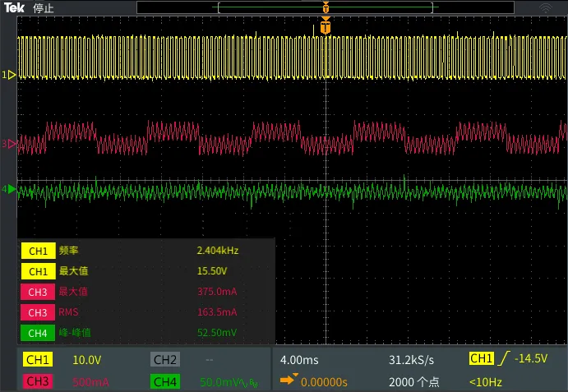Image resolution: width=568 pixels, height=392 pixels.
Task: Click the 375.0mA maximum value
Action: coord(217,291)
